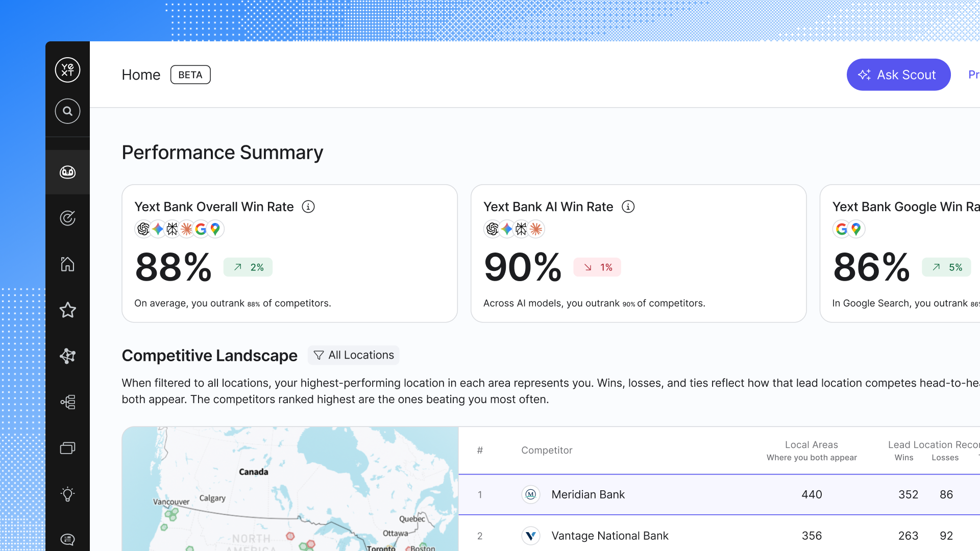The height and width of the screenshot is (551, 980).
Task: Click Google G icon in Google Win Rate card
Action: pyautogui.click(x=842, y=229)
